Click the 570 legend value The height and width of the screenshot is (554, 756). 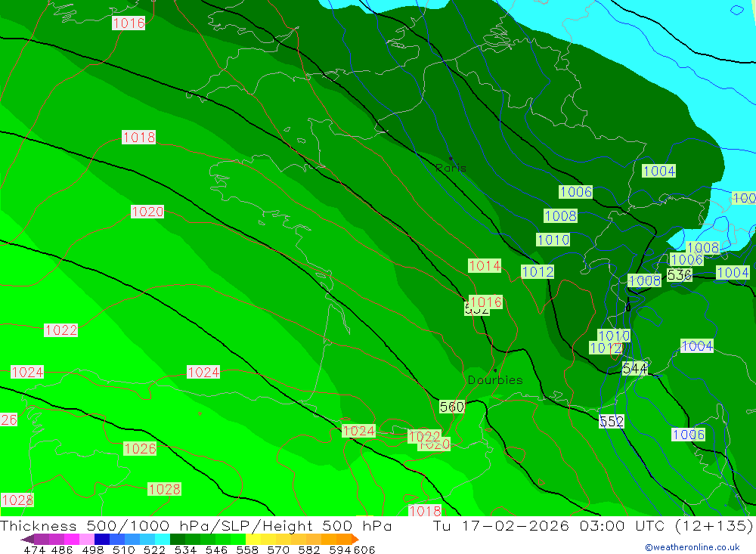[x=277, y=550]
